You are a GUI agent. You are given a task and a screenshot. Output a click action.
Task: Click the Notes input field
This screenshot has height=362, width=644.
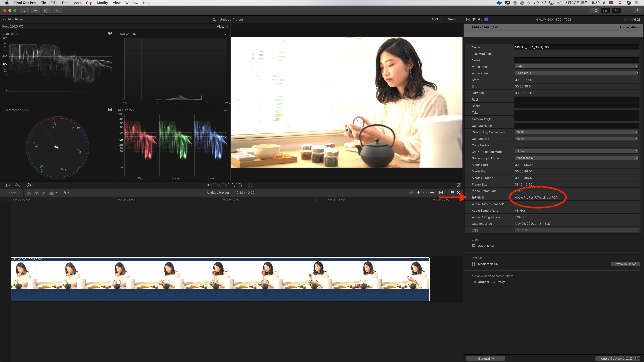(576, 60)
